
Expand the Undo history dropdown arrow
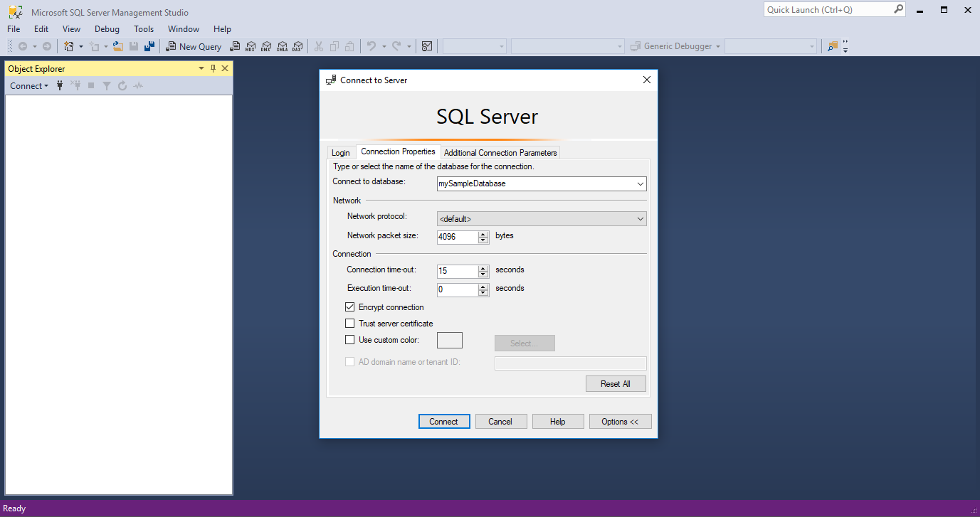pos(384,46)
